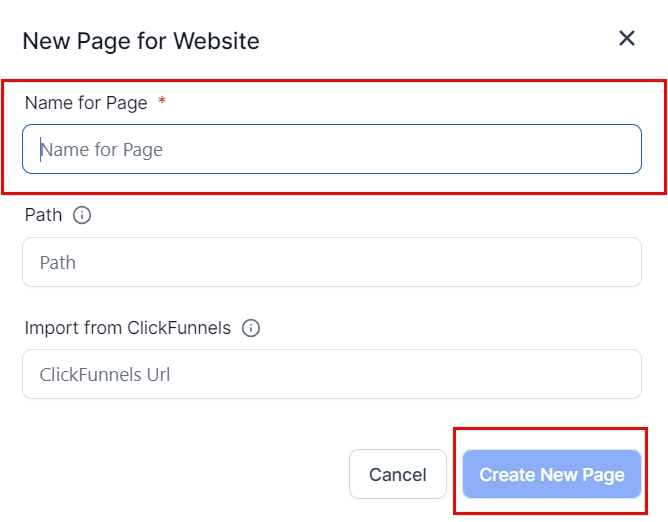The image size is (668, 522).
Task: Click the 'Import from ClickFunnels' label
Action: 128,328
